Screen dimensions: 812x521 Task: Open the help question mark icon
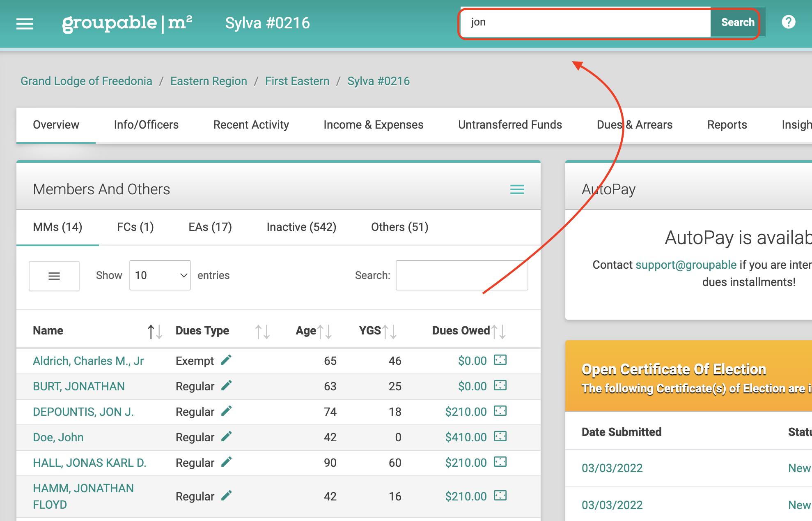[788, 22]
